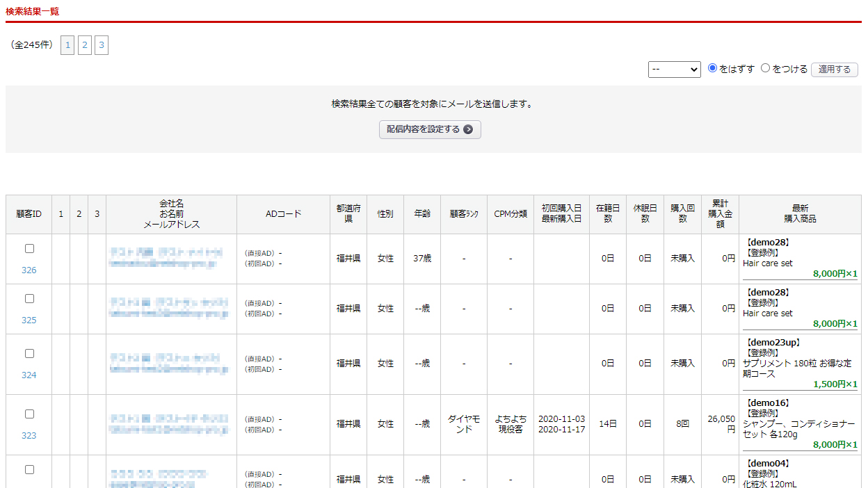Select the をはずす radio option
868x488 pixels.
click(712, 68)
